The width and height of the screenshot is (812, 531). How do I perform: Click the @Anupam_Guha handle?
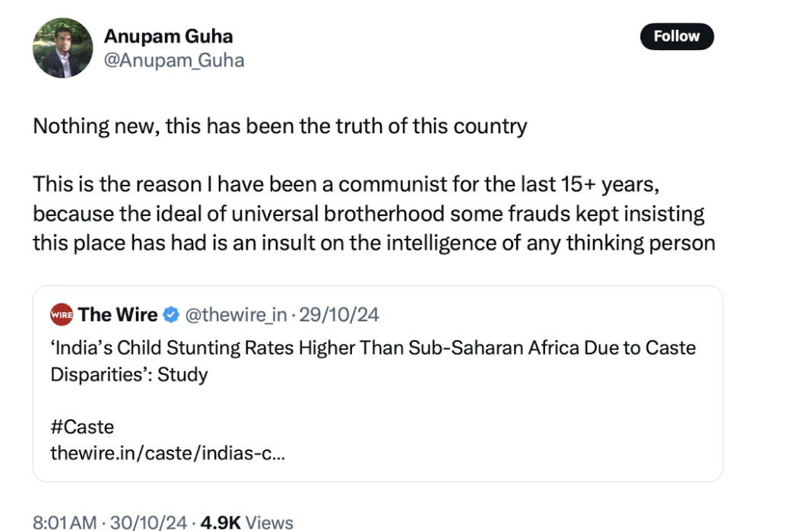[x=173, y=60]
